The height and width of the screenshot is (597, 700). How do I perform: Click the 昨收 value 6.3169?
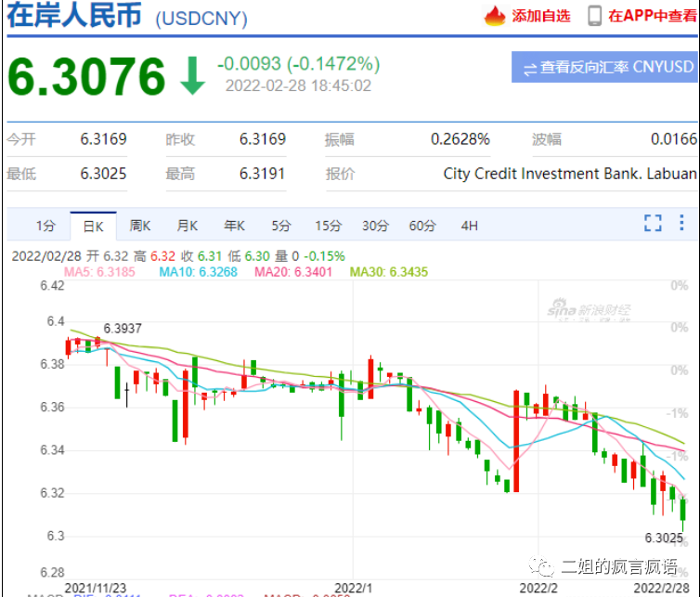pyautogui.click(x=263, y=139)
